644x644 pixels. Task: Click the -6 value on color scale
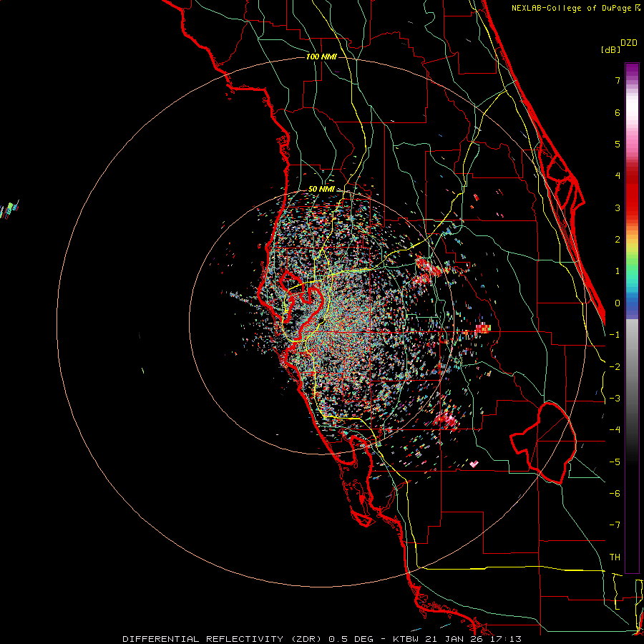(x=615, y=494)
